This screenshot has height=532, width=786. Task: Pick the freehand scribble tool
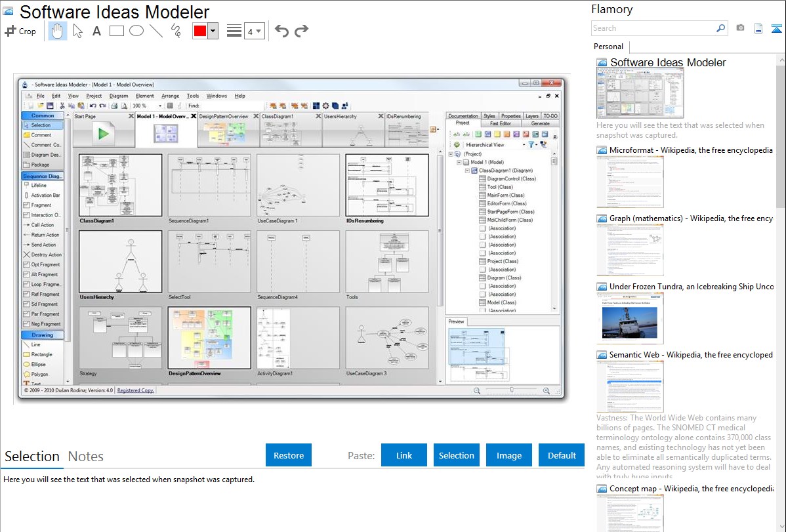click(x=176, y=31)
